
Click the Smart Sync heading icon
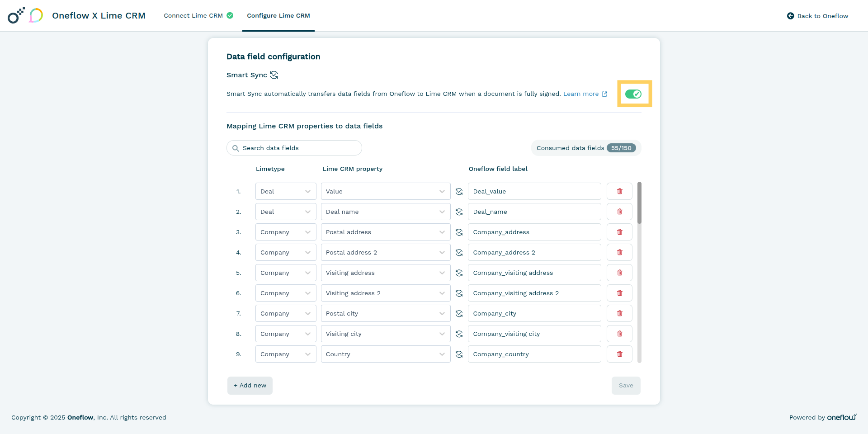pyautogui.click(x=274, y=75)
